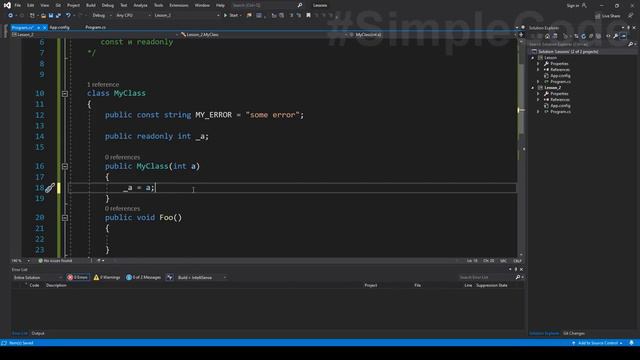Image resolution: width=640 pixels, height=360 pixels.
Task: Collapse the MyClass constructor outline on line 16
Action: pyautogui.click(x=64, y=166)
